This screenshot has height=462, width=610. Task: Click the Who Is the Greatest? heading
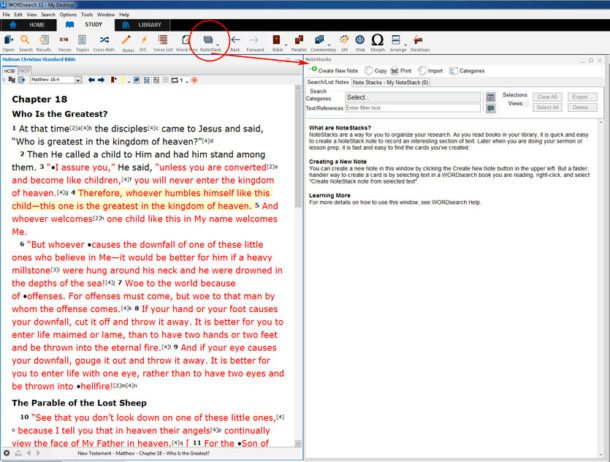(60, 114)
